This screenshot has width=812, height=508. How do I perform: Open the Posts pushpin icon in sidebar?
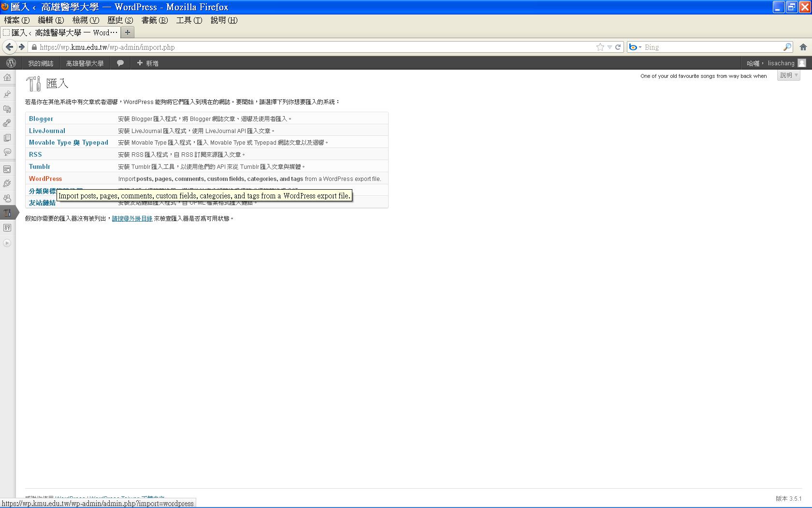tap(7, 94)
